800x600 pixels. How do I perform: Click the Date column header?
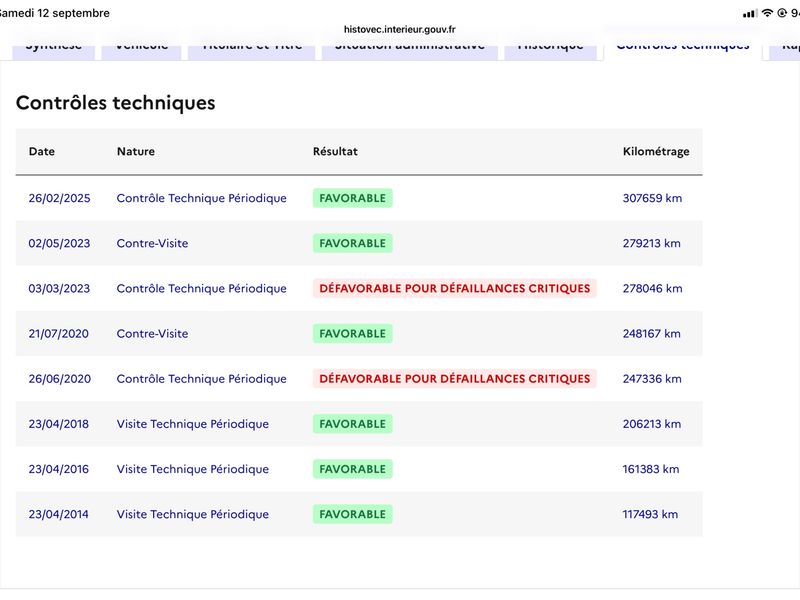click(42, 152)
